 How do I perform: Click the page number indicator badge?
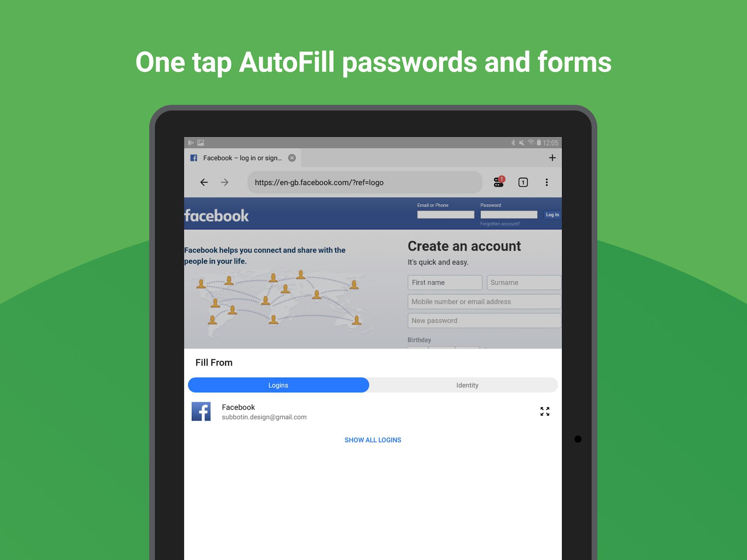(523, 182)
